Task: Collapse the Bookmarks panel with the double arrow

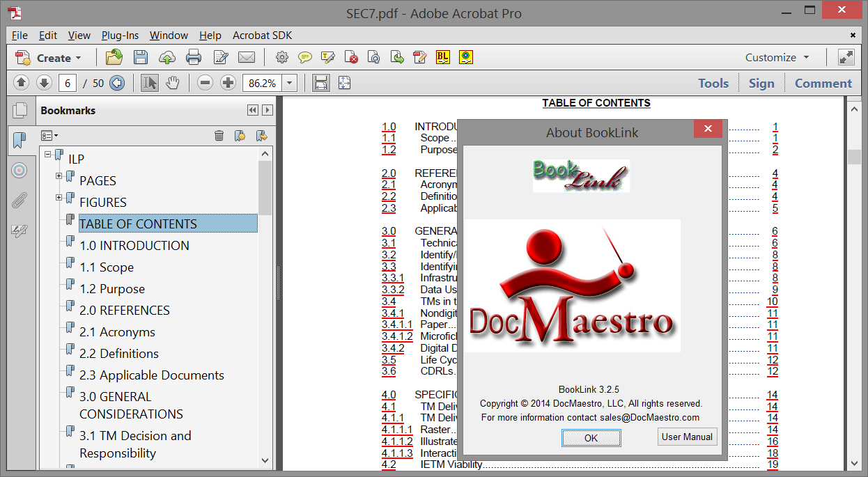Action: pos(252,110)
